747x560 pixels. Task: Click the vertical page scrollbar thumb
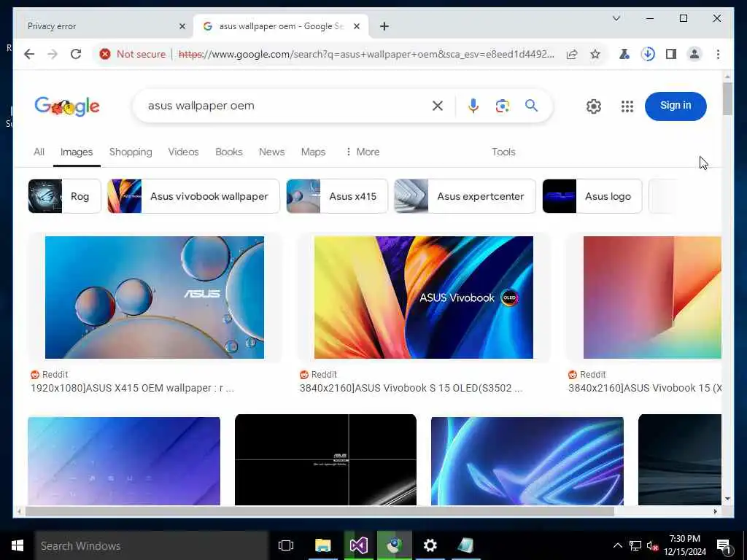[x=727, y=99]
